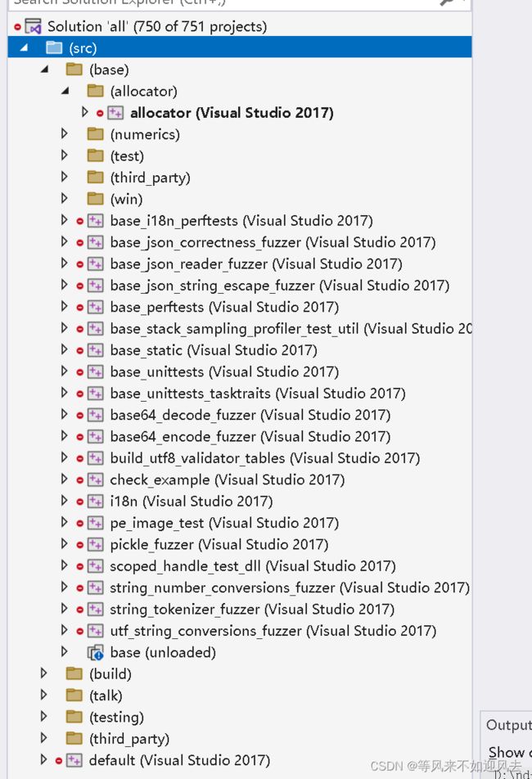The width and height of the screenshot is (532, 779).
Task: Select base_json_string_escape_fuzzer project row
Action: point(240,286)
